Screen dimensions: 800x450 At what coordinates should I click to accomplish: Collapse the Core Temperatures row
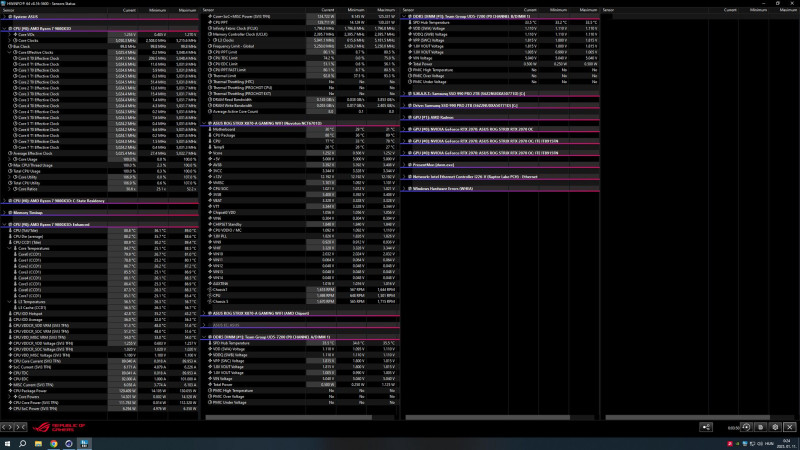click(x=9, y=248)
